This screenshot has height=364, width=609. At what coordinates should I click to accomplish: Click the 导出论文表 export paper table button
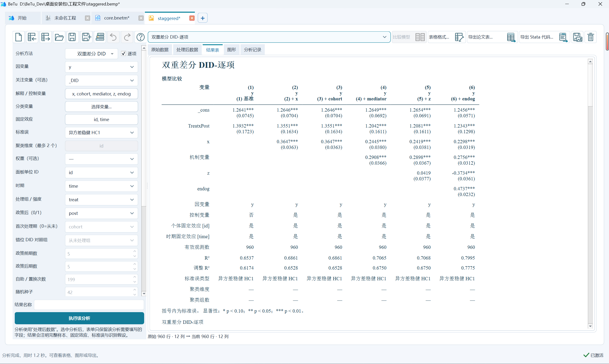[x=492, y=37]
